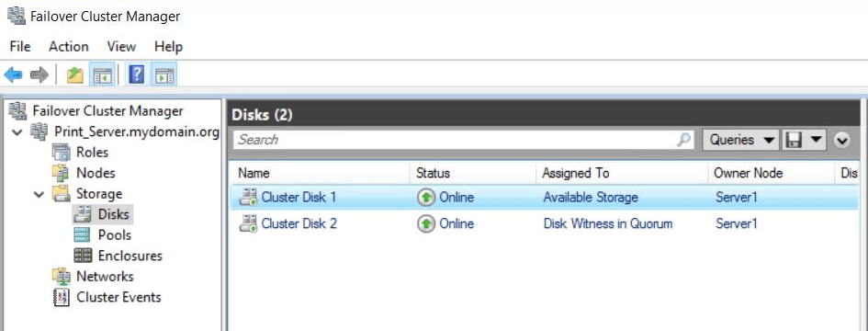Sort by the Owner Node column header
The height and width of the screenshot is (331, 868).
click(x=771, y=173)
